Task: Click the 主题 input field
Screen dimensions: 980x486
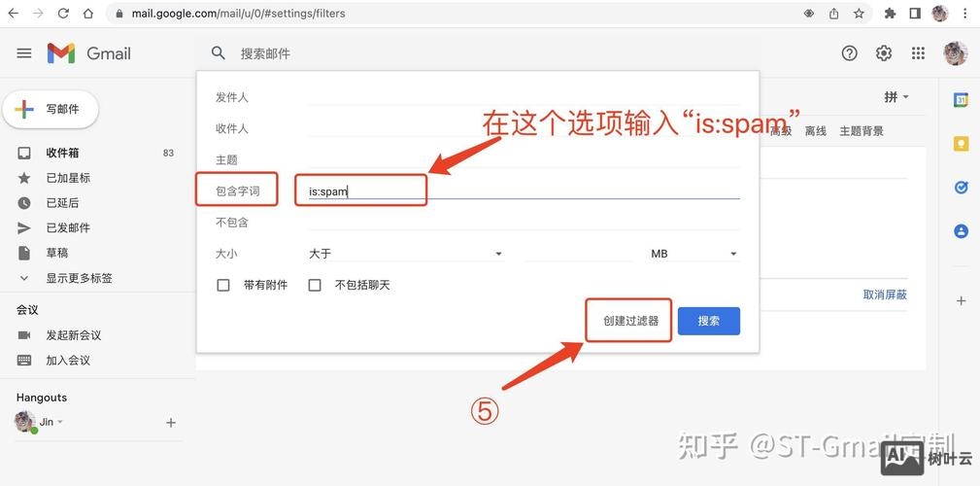Action: pyautogui.click(x=524, y=159)
